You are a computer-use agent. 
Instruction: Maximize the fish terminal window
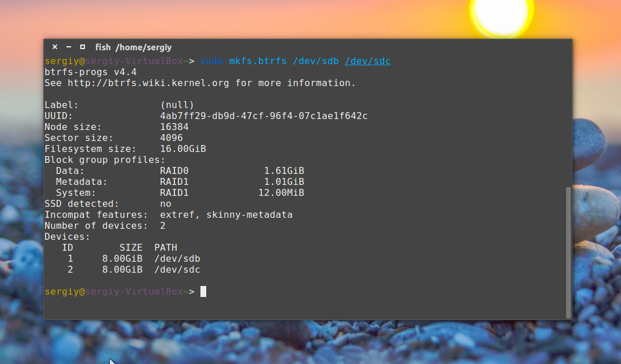pos(83,47)
